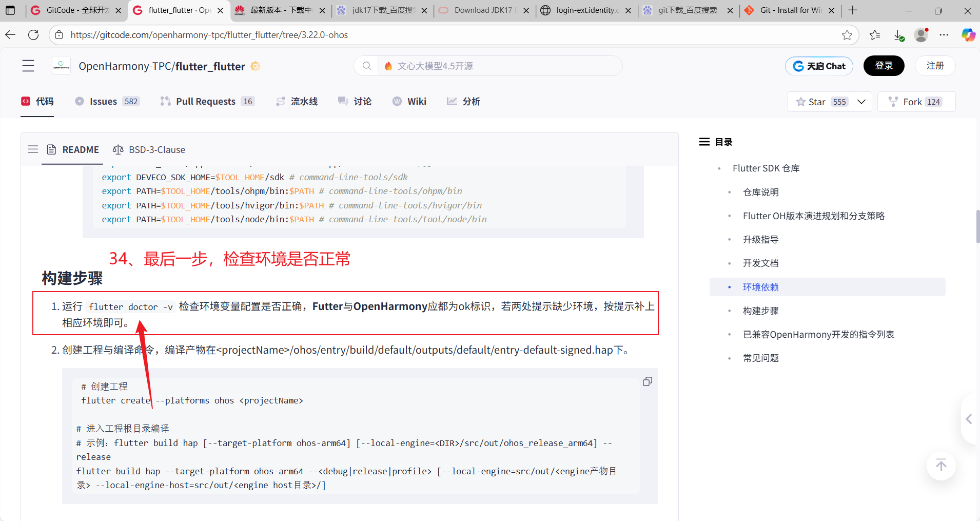Viewport: 980px width, 521px height.
Task: Open browser favorites list
Action: coord(875,35)
